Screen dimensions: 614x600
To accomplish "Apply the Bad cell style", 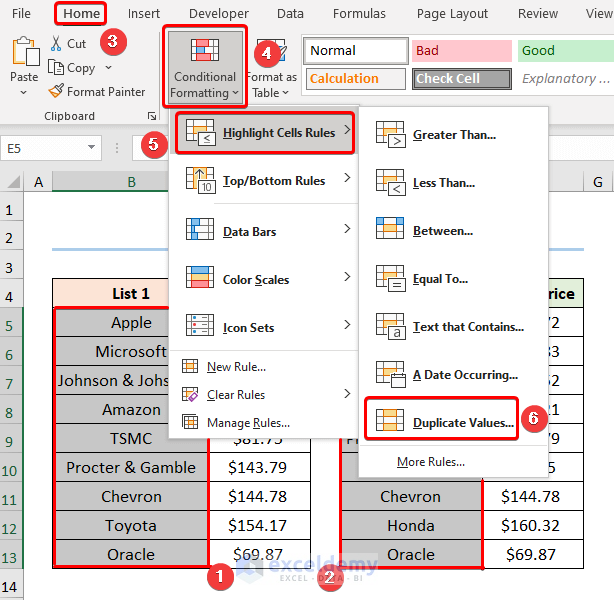I will [462, 51].
